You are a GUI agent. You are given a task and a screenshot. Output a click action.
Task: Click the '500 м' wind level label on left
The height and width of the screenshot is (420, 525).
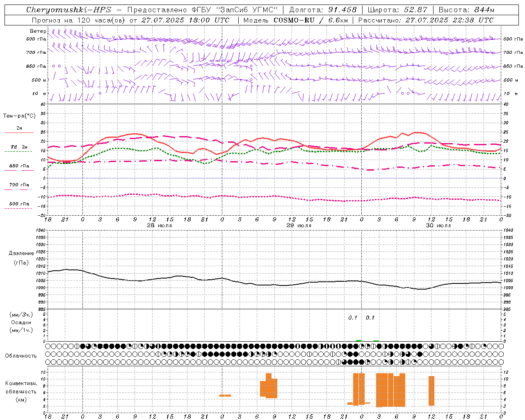[x=39, y=80]
